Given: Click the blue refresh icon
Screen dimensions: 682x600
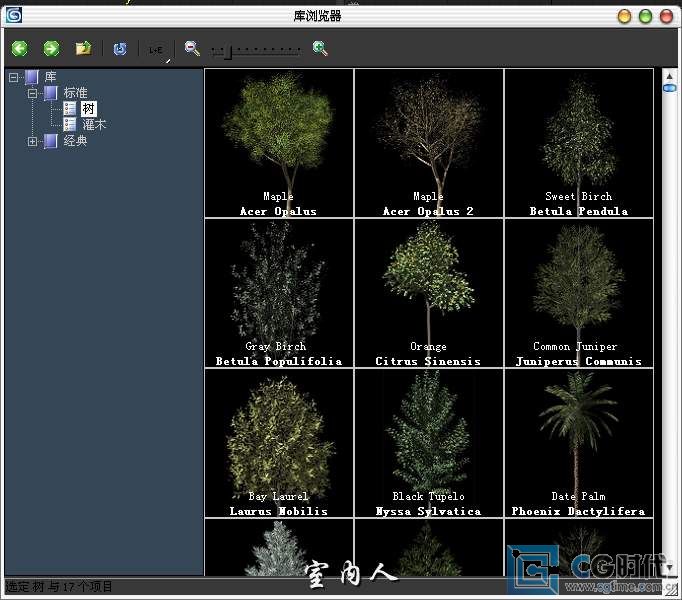Looking at the screenshot, I should [120, 49].
